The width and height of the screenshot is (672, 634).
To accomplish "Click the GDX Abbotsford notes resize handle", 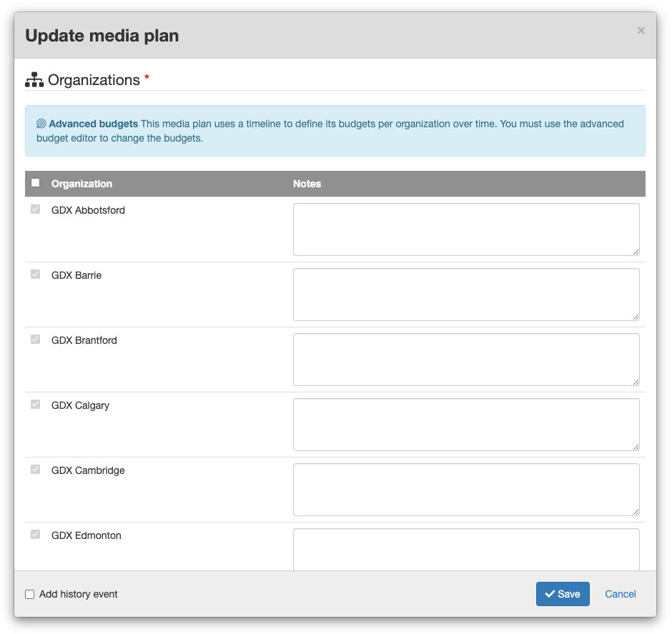I will [636, 252].
